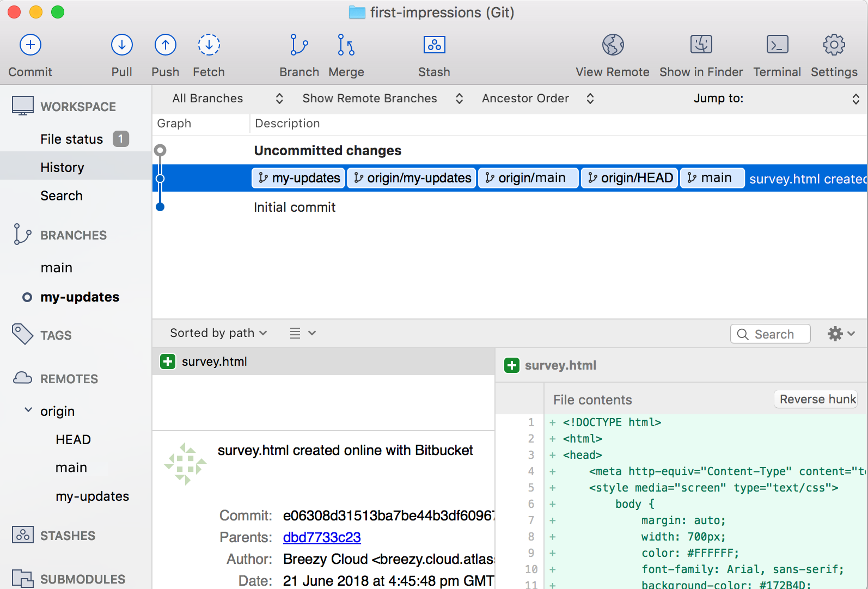
Task: Open View Remote in browser
Action: pyautogui.click(x=613, y=45)
